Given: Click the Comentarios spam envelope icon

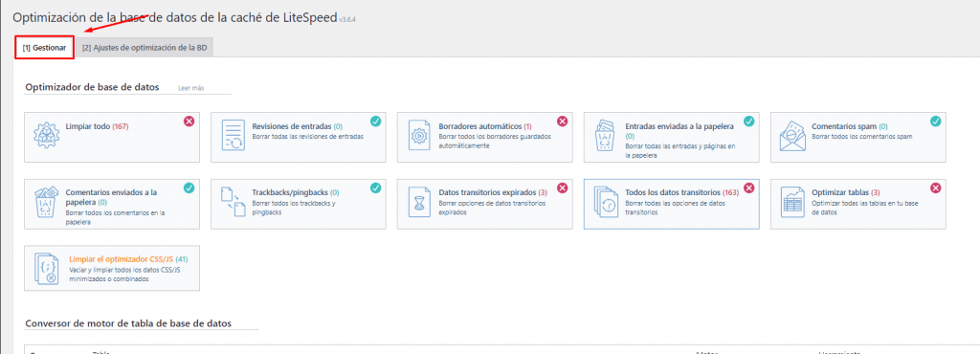Looking at the screenshot, I should pyautogui.click(x=792, y=136).
